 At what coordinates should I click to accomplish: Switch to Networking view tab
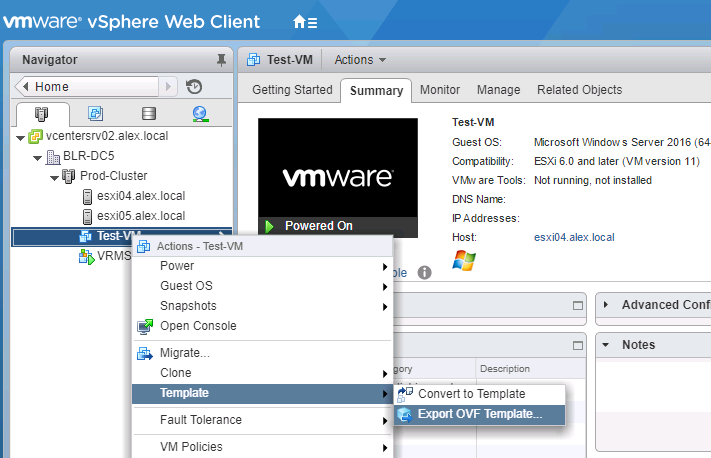[200, 114]
